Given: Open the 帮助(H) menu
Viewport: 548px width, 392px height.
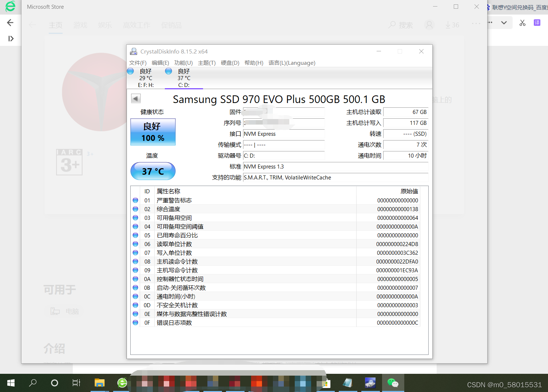Looking at the screenshot, I should 254,63.
